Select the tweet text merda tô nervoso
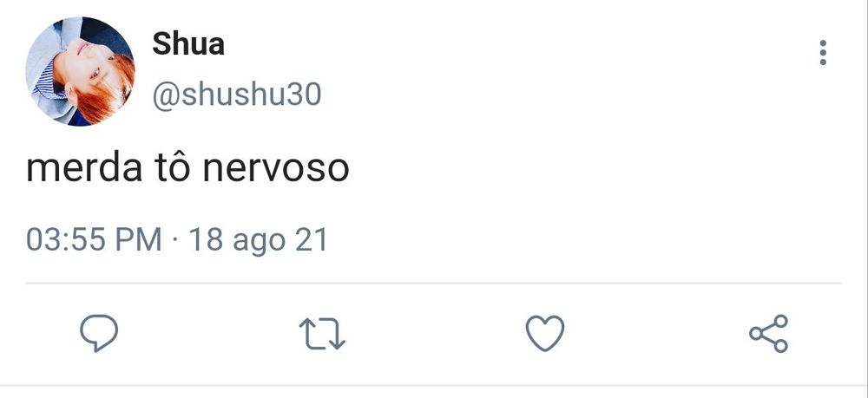Screen dimensions: 868x398 187,168
